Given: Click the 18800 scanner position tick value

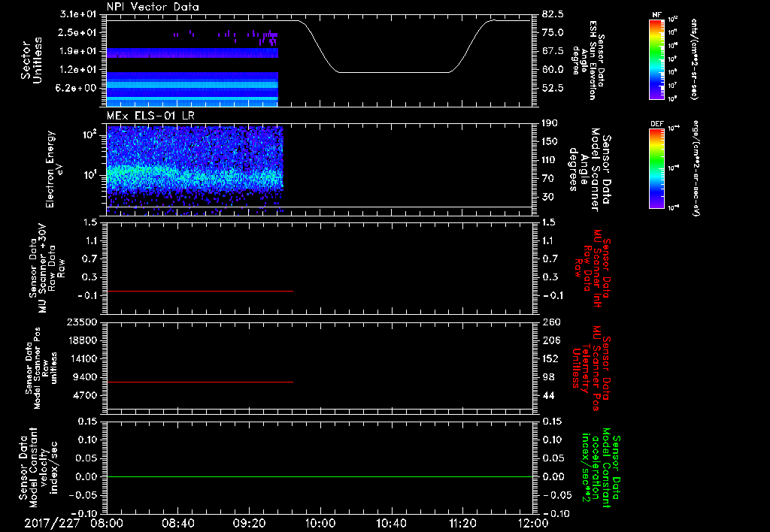Looking at the screenshot, I should [83, 340].
